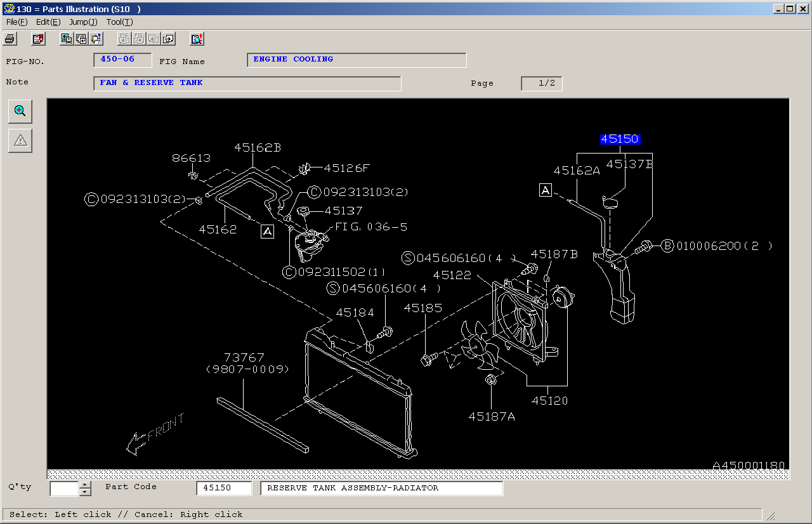The image size is (812, 524).
Task: Click the FIG Name field ENGINE COOLING
Action: coord(357,60)
